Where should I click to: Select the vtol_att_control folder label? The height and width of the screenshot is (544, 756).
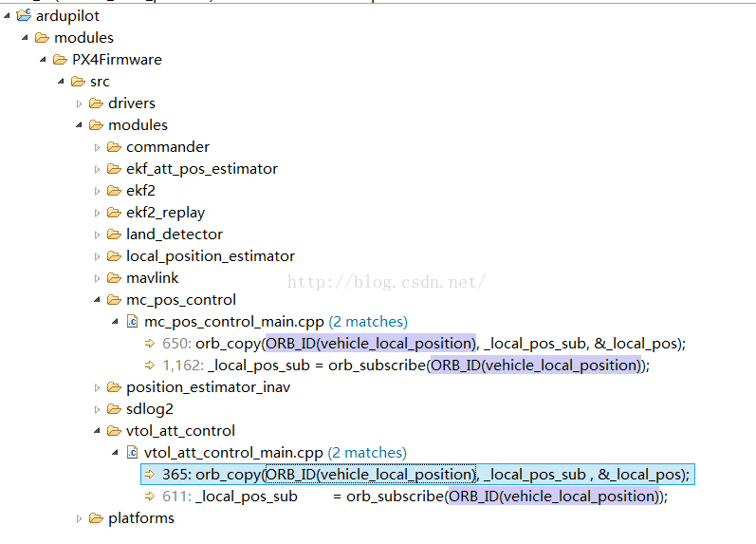click(x=180, y=431)
